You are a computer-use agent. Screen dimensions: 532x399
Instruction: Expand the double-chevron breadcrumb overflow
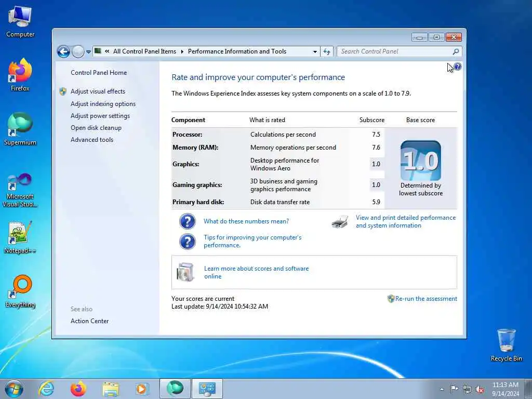[x=107, y=51]
